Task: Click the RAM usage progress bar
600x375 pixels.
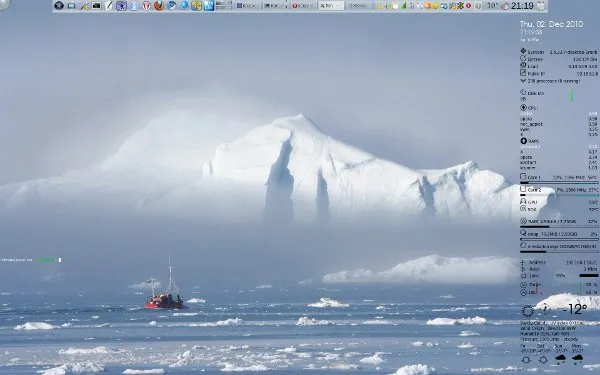Action: pyautogui.click(x=559, y=227)
